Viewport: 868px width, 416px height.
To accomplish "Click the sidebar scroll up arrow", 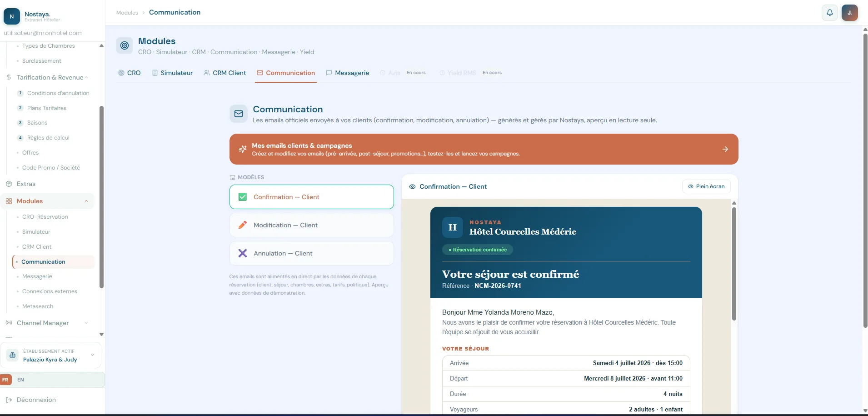I will point(101,46).
